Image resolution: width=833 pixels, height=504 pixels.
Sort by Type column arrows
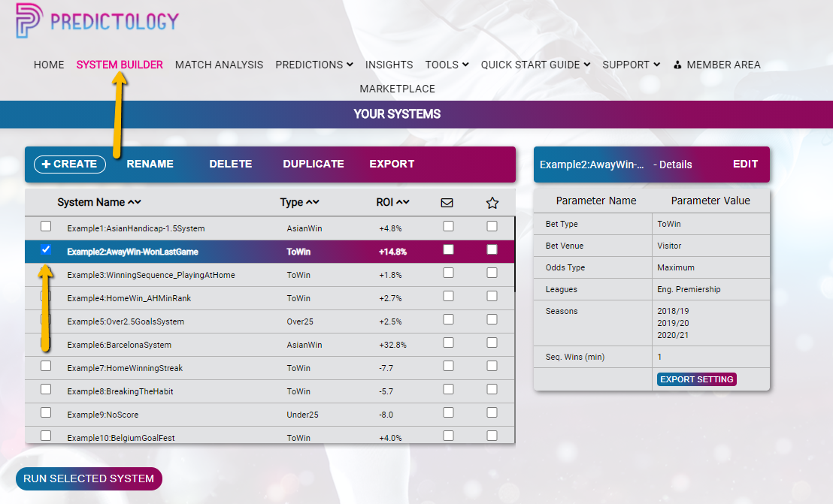click(313, 202)
